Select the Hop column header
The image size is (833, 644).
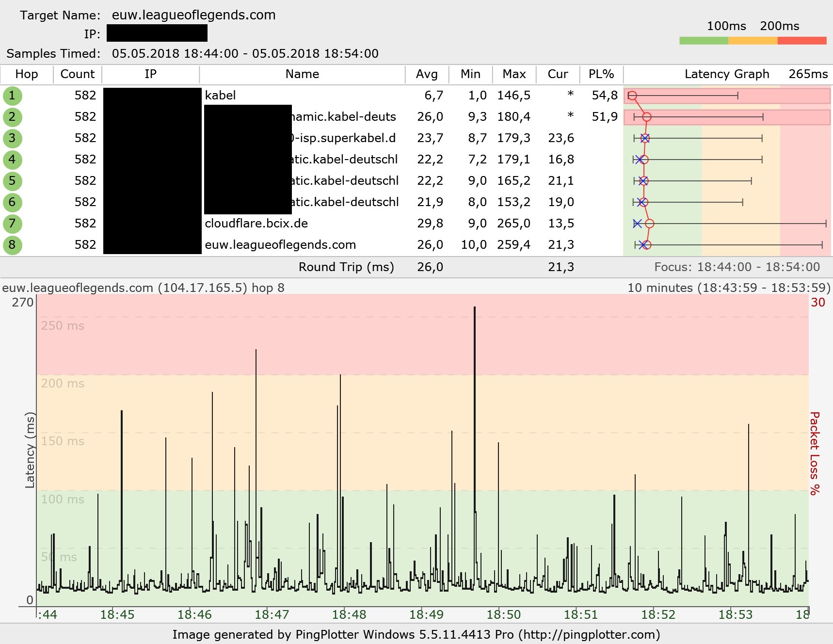[27, 74]
